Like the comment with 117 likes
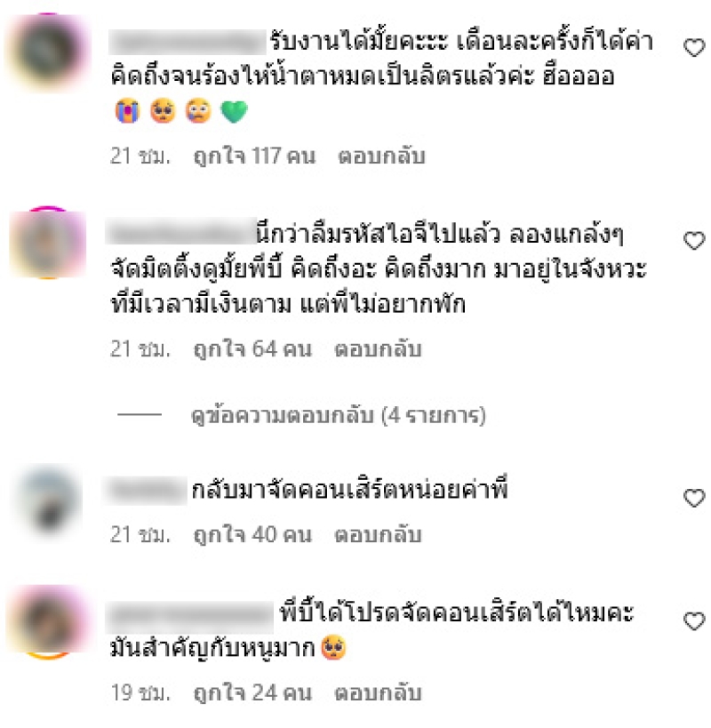 (x=694, y=47)
